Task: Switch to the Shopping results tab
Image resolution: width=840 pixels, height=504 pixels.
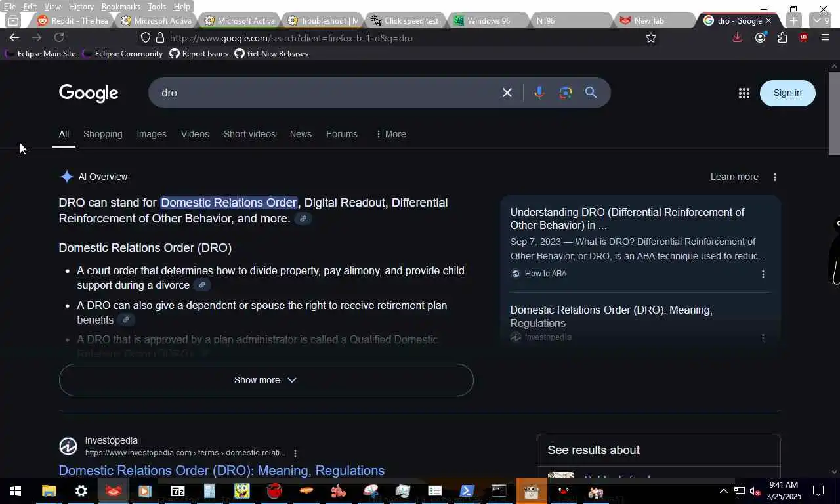Action: click(103, 134)
